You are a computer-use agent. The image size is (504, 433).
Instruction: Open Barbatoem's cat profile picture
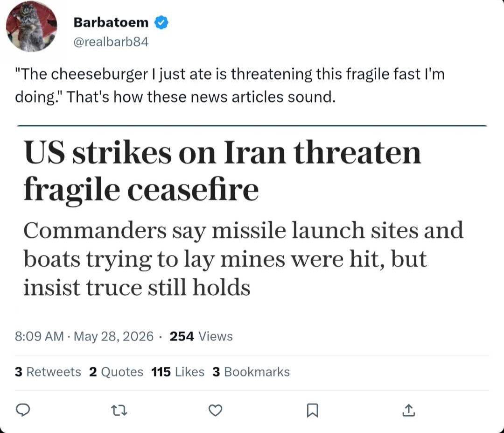coord(32,26)
